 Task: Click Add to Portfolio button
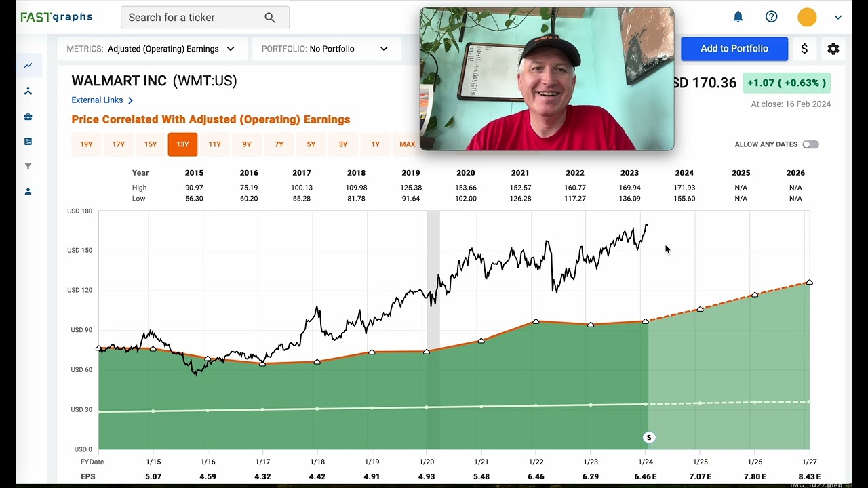pos(734,49)
